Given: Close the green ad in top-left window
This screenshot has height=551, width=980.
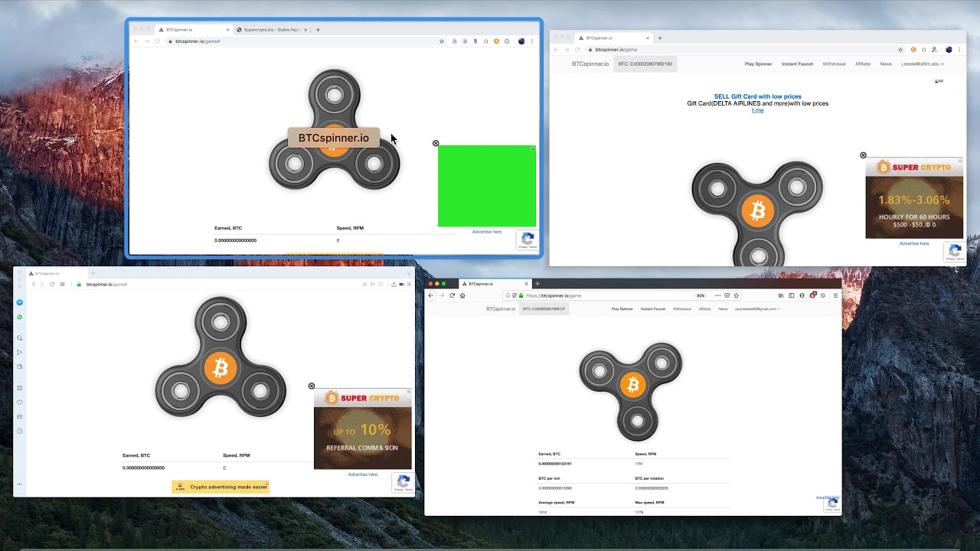Looking at the screenshot, I should point(436,143).
